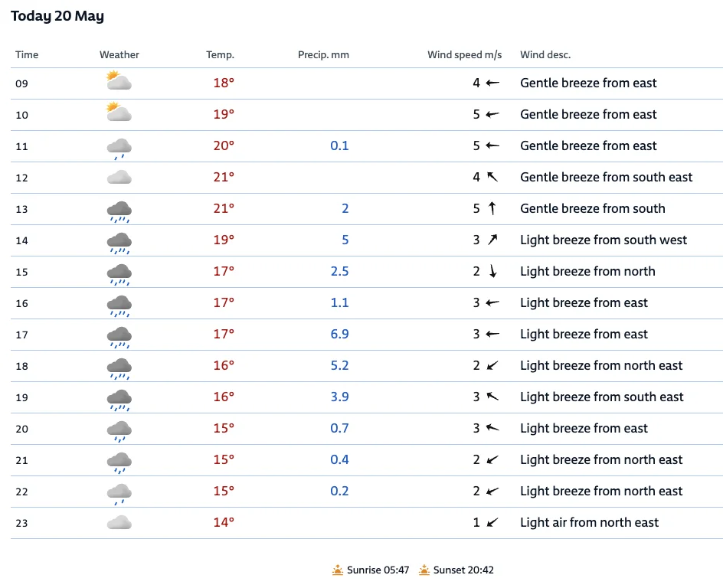Click the Wind speed m/s column header

tap(464, 55)
